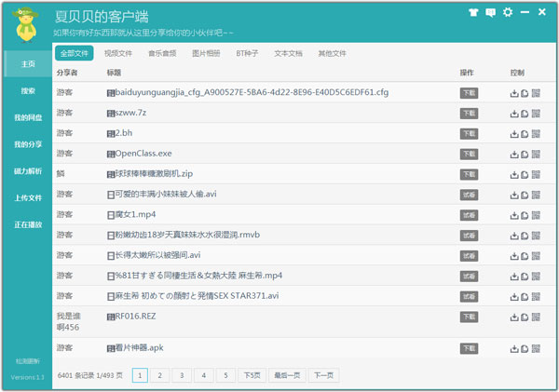The height and width of the screenshot is (392, 559).
Task: Click 下载 button for OpenClass.exe
Action: click(469, 154)
